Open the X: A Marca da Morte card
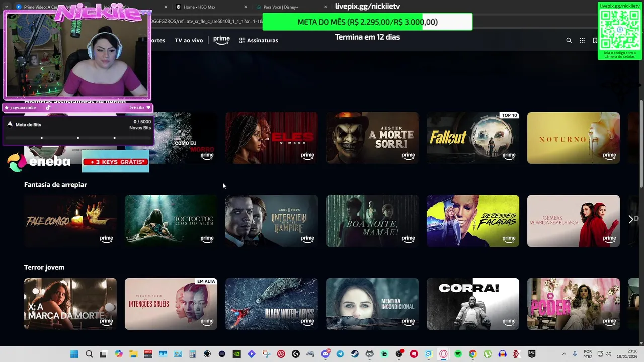 point(70,304)
